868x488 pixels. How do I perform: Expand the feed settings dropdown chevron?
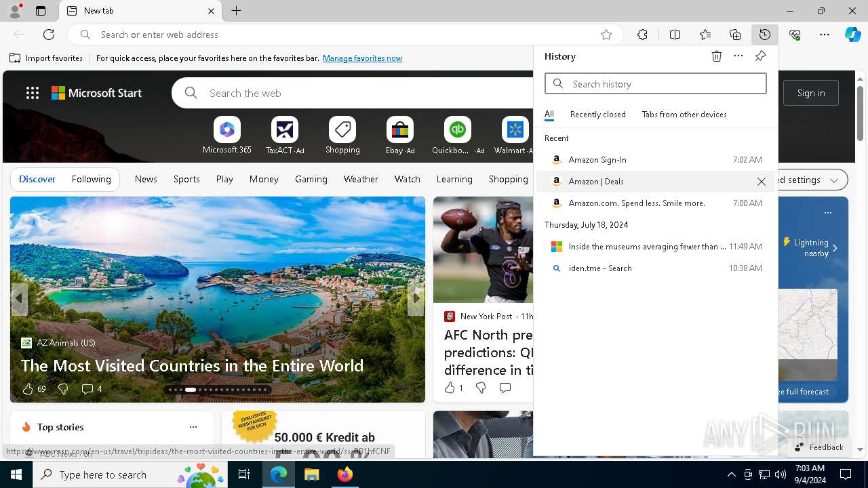pyautogui.click(x=834, y=180)
